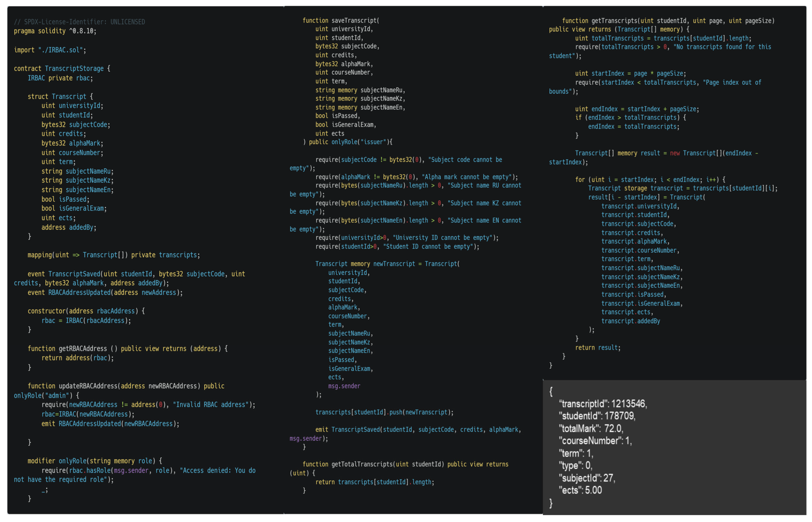Click the pragma solidity version line

click(x=55, y=31)
